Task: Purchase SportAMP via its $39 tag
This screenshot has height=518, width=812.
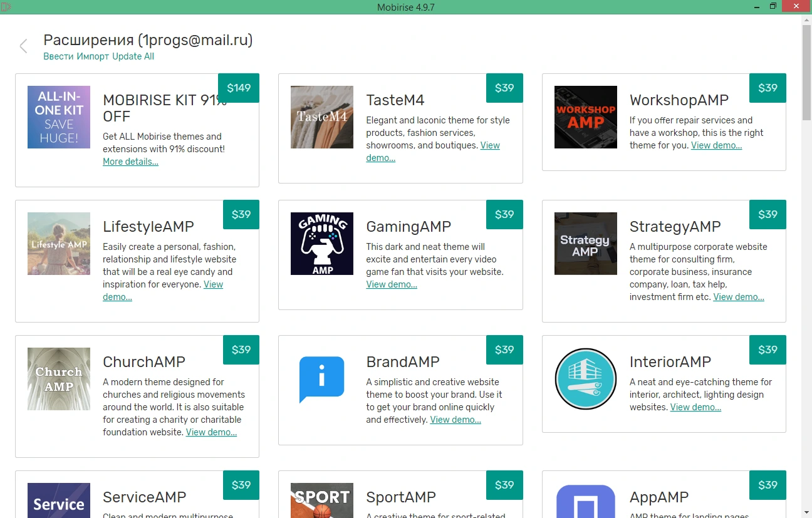Action: (504, 485)
